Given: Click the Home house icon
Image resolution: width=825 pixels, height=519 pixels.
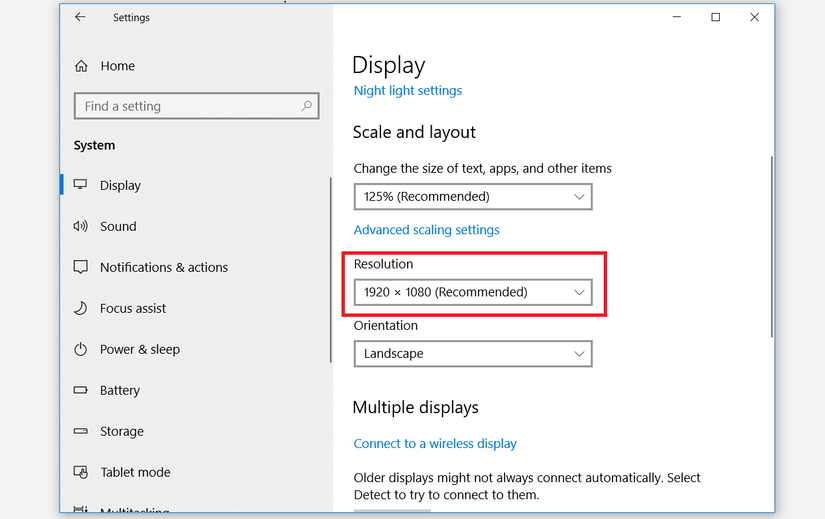Looking at the screenshot, I should [81, 66].
